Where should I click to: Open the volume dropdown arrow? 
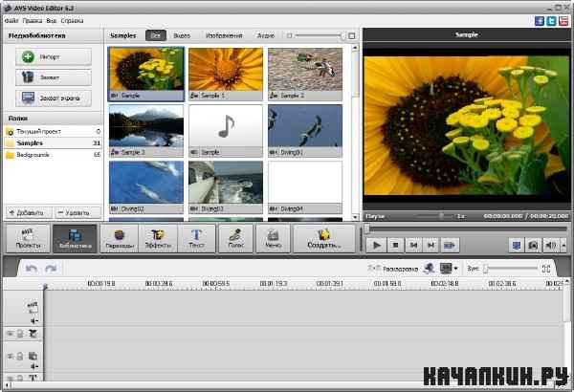click(x=564, y=245)
